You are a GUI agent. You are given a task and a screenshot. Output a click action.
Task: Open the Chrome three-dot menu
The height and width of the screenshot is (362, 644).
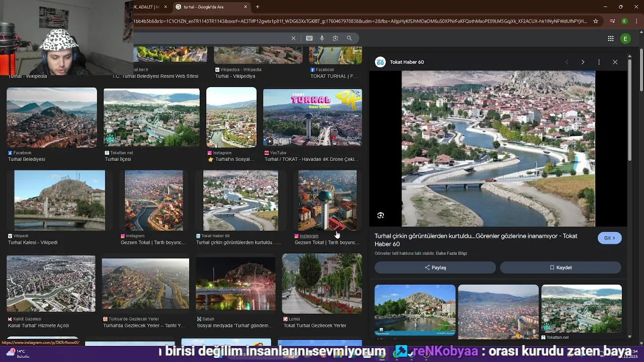click(636, 21)
